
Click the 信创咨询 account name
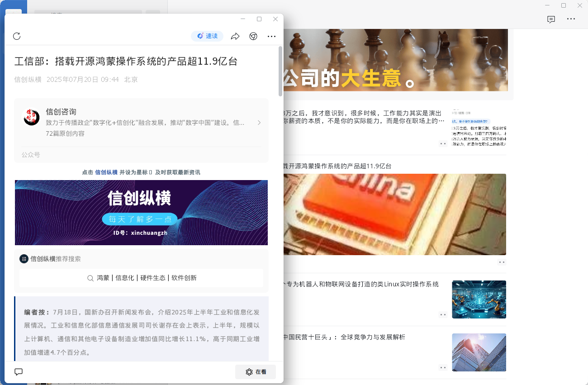click(x=61, y=112)
